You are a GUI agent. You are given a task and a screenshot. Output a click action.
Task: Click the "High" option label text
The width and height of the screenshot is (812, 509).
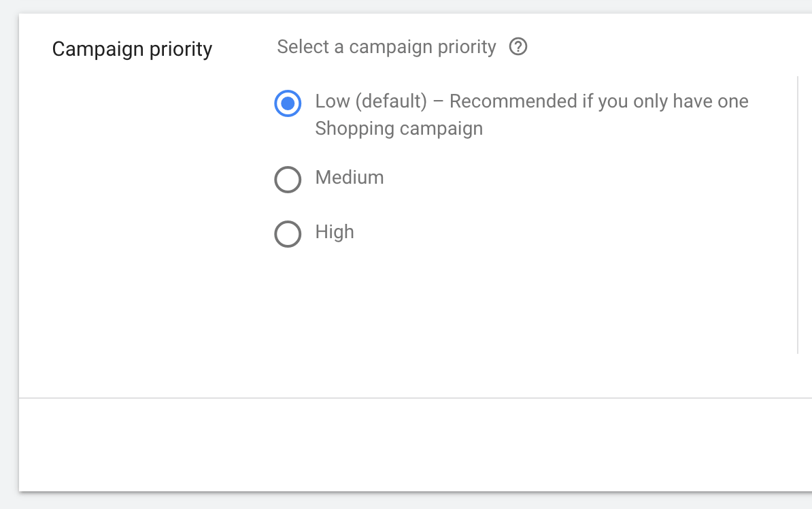pyautogui.click(x=335, y=232)
